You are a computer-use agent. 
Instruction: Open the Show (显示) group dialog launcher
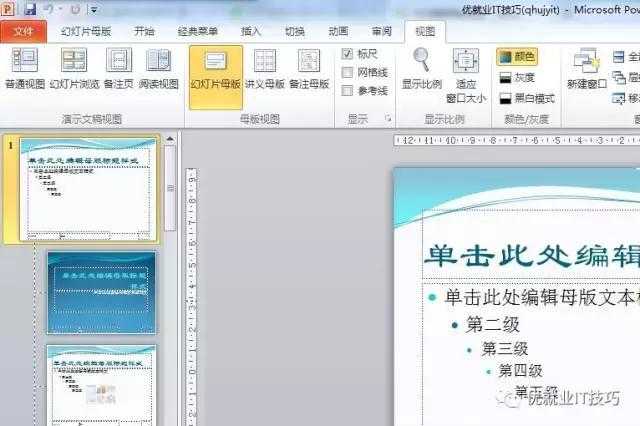[x=388, y=119]
